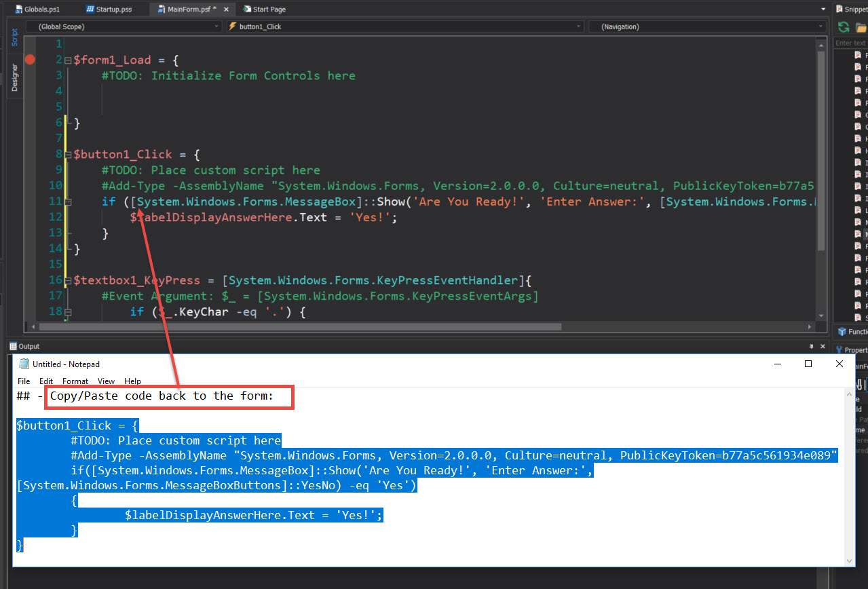Image resolution: width=868 pixels, height=589 pixels.
Task: Click the red breakpoint marker on line 2
Action: click(30, 60)
